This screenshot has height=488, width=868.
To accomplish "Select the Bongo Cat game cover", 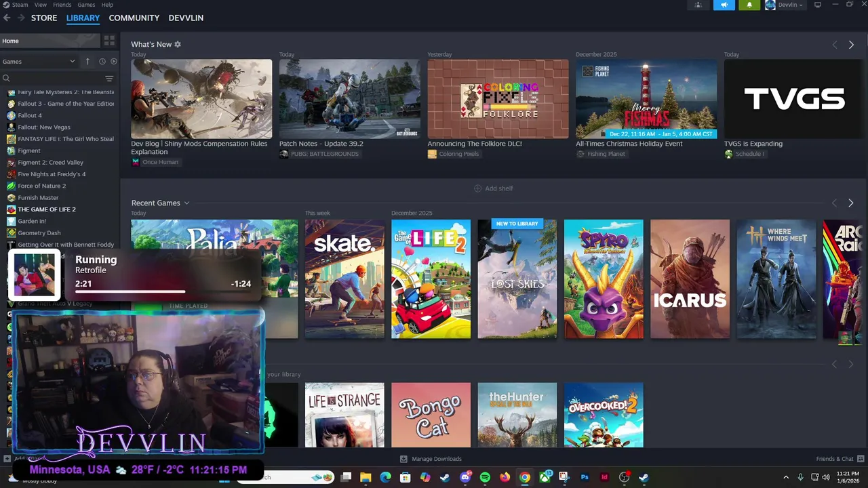I will point(431,415).
